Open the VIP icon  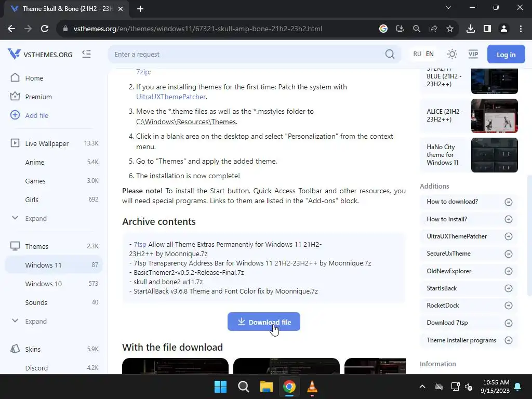473,54
